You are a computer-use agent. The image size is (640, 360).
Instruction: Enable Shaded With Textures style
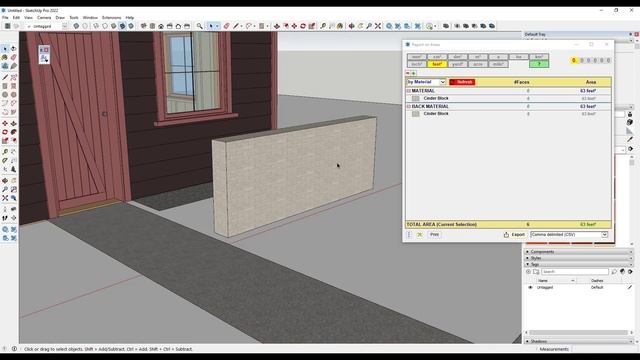tap(122, 26)
